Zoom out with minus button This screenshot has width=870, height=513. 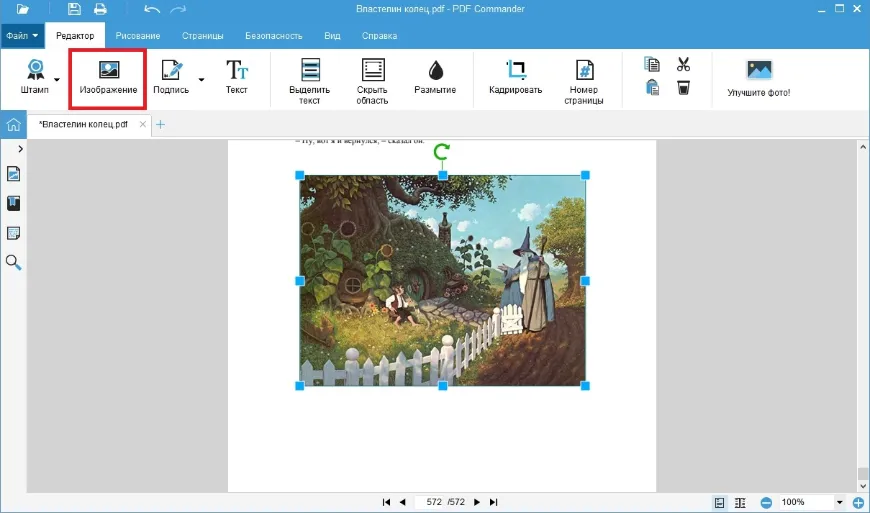pyautogui.click(x=766, y=502)
